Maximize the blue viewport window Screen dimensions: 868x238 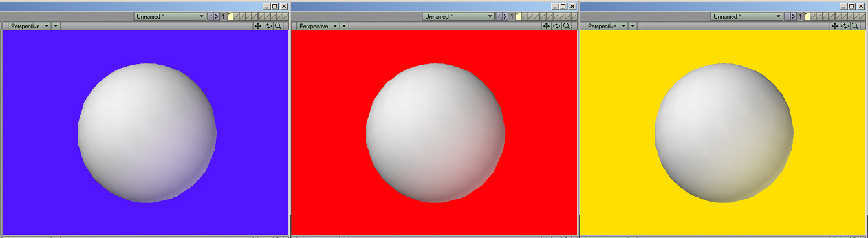pyautogui.click(x=275, y=6)
